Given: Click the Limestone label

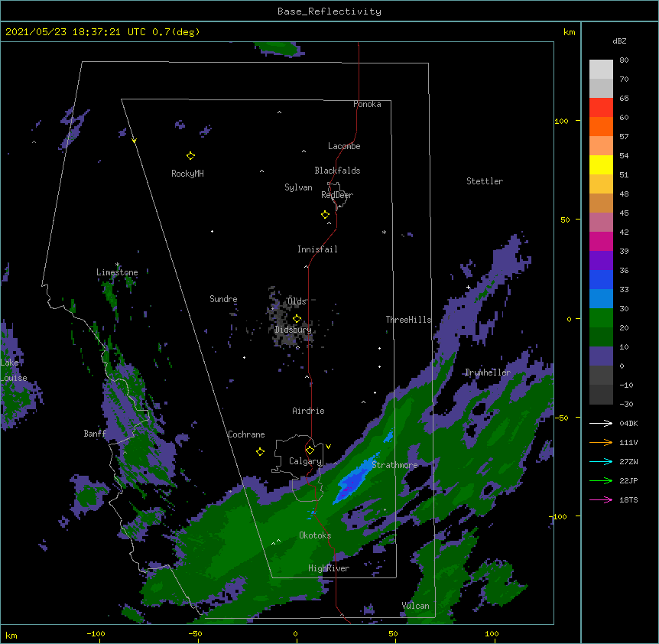Looking at the screenshot, I should point(117,272).
